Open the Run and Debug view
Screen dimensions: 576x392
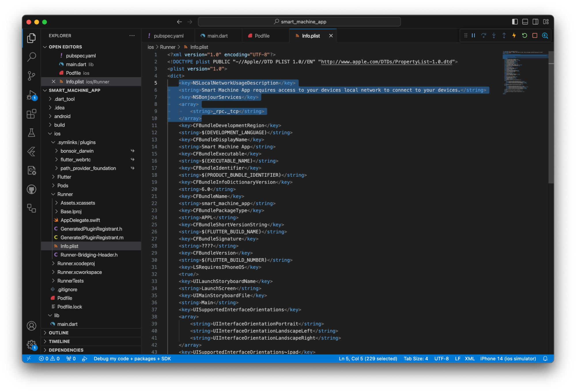(x=31, y=95)
